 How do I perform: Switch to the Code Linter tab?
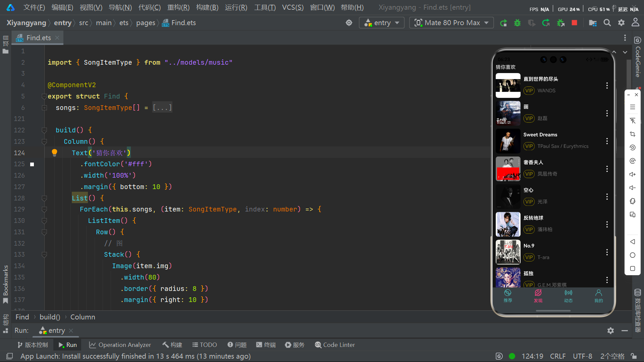click(335, 345)
